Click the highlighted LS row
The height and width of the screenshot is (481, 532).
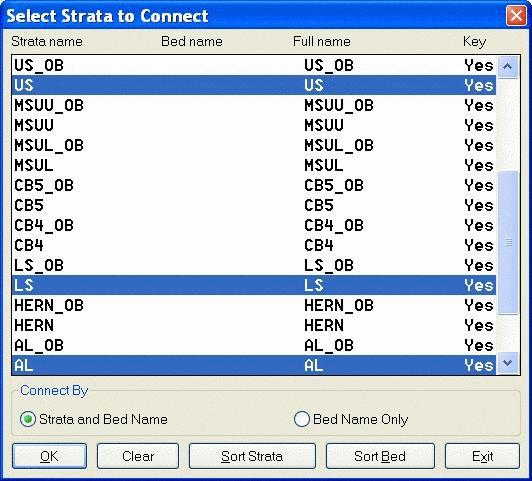click(x=254, y=285)
